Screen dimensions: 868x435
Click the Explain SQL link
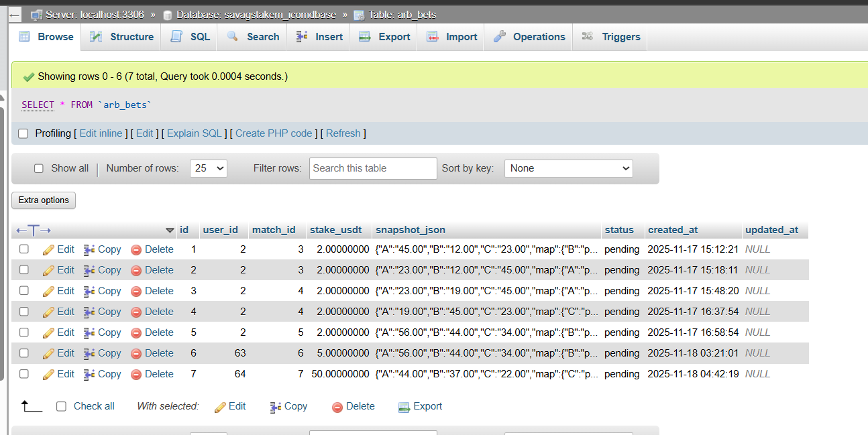(x=194, y=133)
